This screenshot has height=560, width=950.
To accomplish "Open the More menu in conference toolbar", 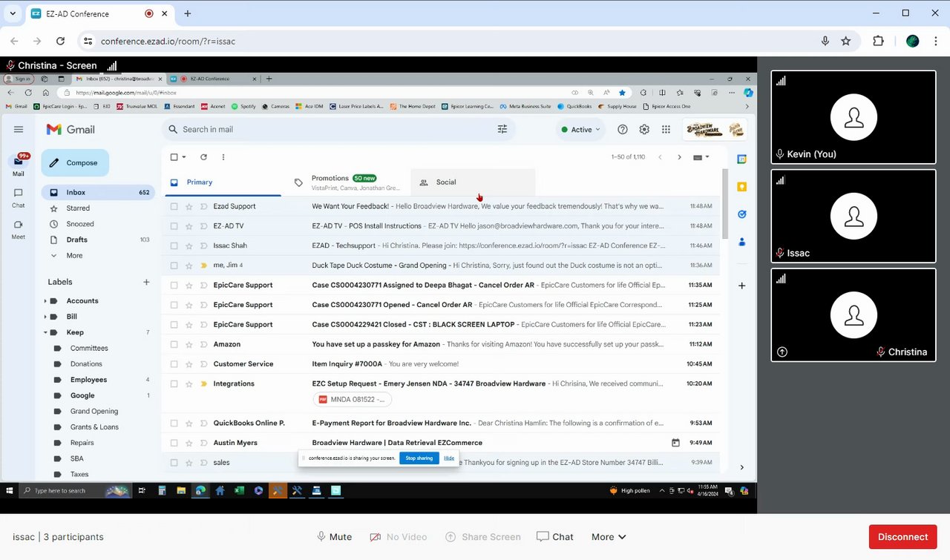I will 609,537.
